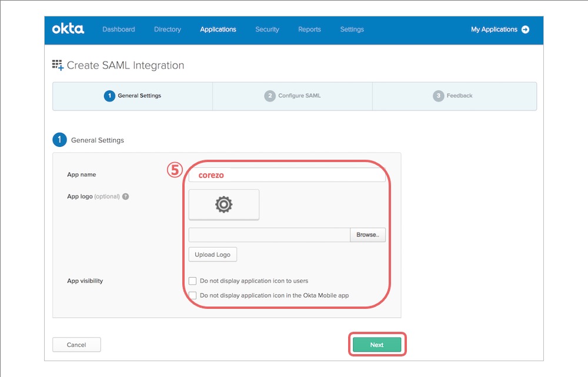Image resolution: width=588 pixels, height=377 pixels.
Task: Open the Settings menu
Action: coord(352,29)
